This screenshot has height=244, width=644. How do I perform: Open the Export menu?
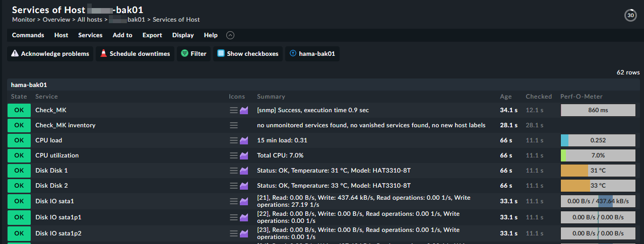pyautogui.click(x=152, y=35)
